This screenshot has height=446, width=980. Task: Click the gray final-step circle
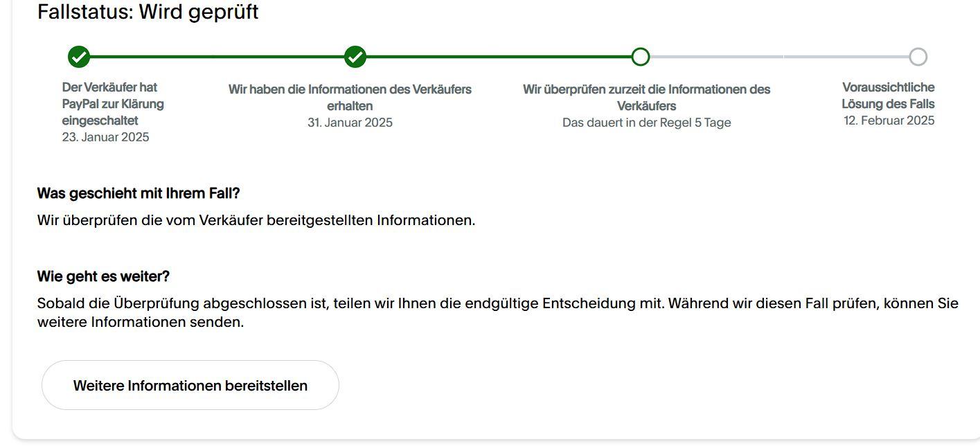click(x=918, y=57)
